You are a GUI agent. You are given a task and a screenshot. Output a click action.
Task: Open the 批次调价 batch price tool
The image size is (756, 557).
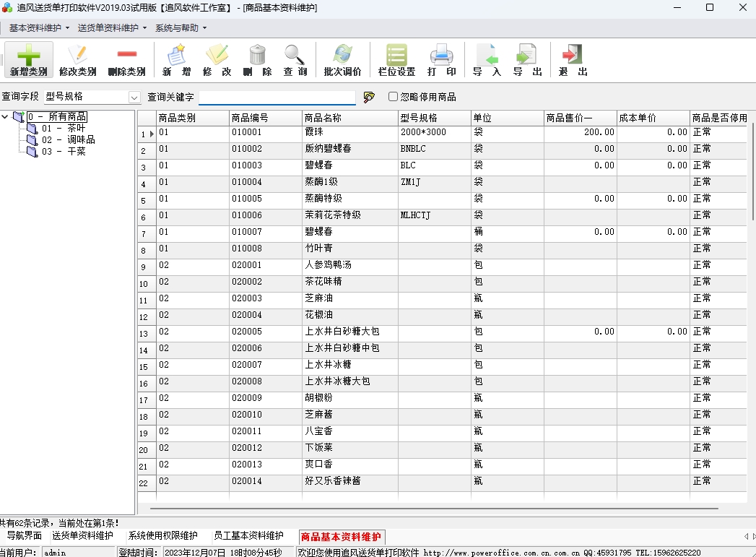[342, 59]
